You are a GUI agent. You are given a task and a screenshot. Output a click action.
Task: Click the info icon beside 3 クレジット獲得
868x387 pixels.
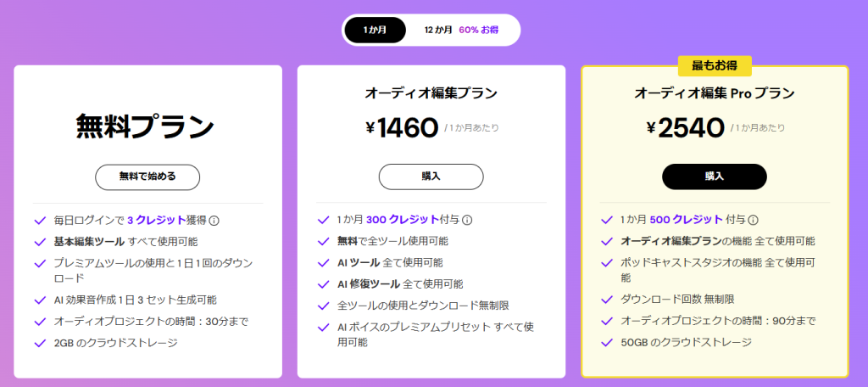point(214,221)
